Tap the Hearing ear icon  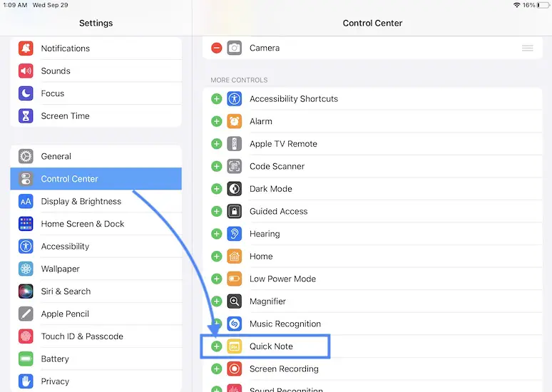234,234
